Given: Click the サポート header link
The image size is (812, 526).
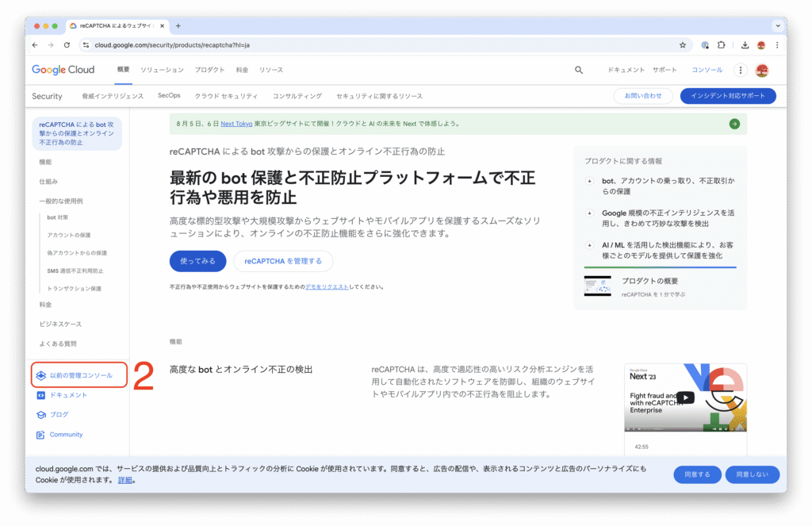Looking at the screenshot, I should point(665,70).
